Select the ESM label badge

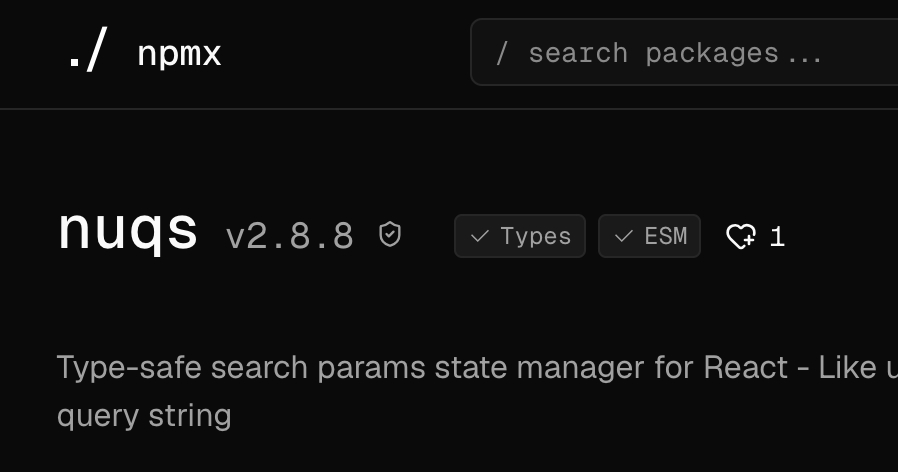click(650, 236)
